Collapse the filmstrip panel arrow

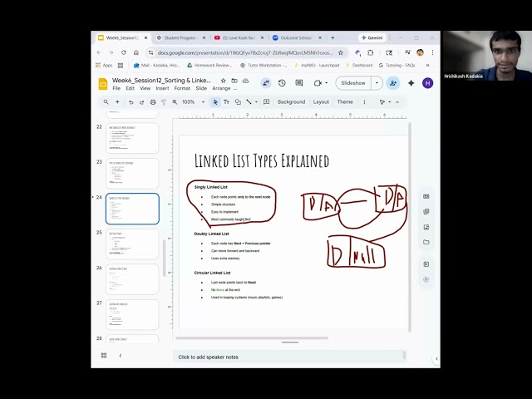[x=121, y=356]
